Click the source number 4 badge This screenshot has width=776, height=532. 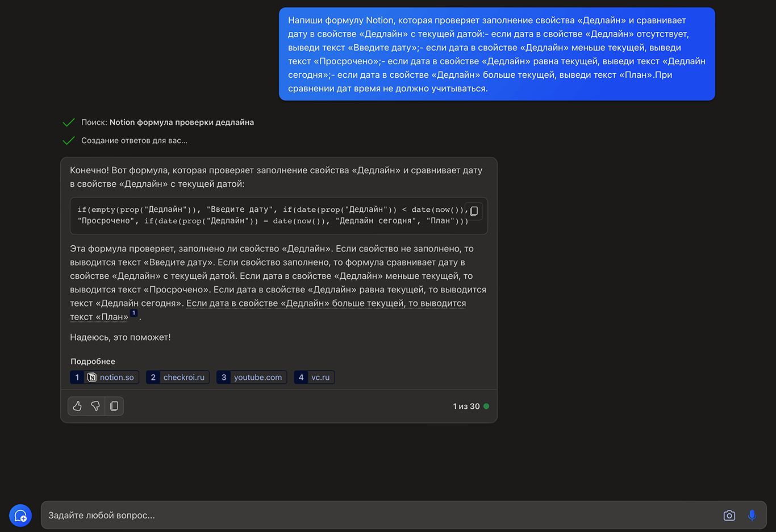pyautogui.click(x=301, y=378)
